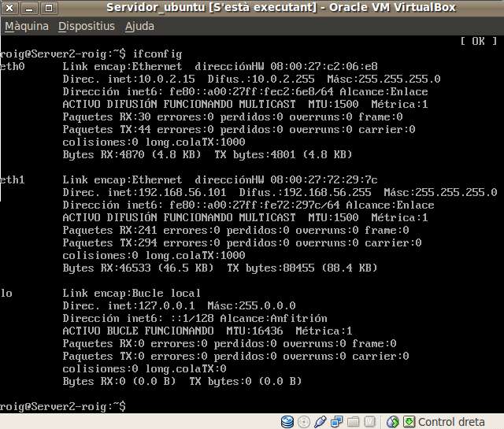The height and width of the screenshot is (429, 504).
Task: Open the USB devices status icon
Action: point(319,421)
